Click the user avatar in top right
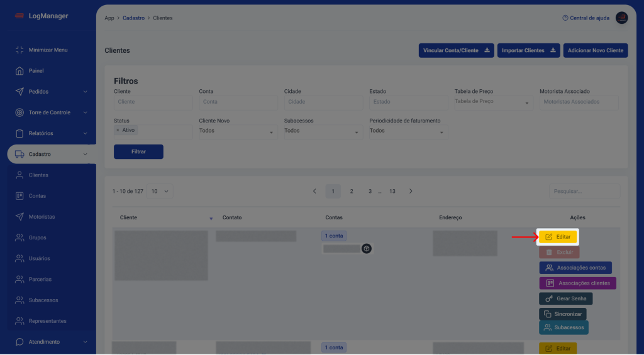 621,18
